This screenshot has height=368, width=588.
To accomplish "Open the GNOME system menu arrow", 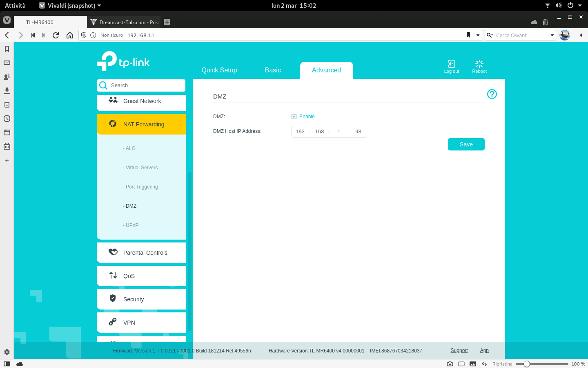I will coord(580,5).
